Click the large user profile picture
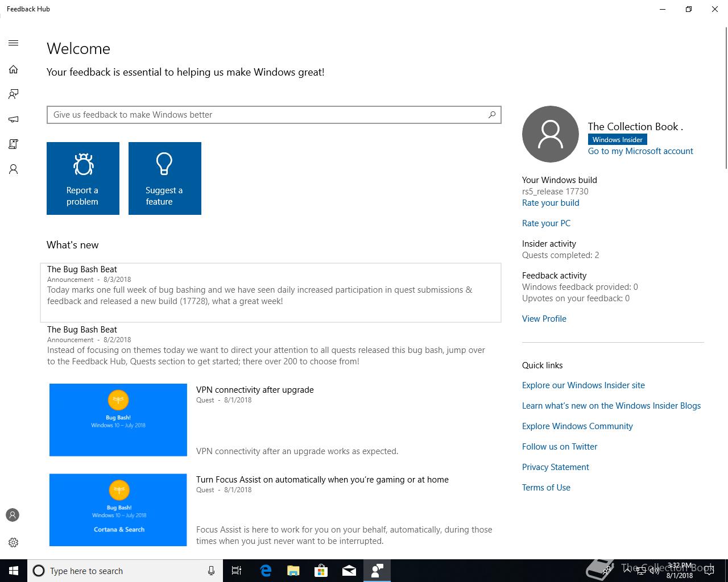The height and width of the screenshot is (582, 728). [x=551, y=134]
